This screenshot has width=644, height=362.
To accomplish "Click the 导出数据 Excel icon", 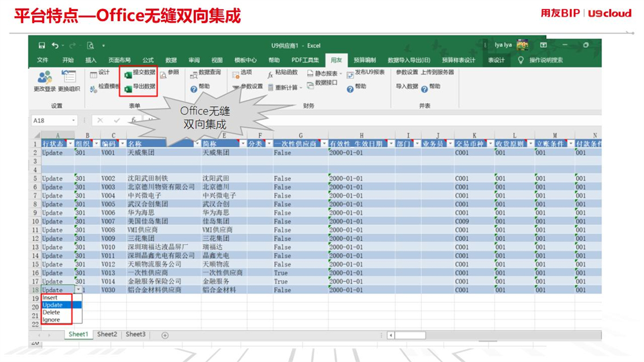I will point(128,88).
